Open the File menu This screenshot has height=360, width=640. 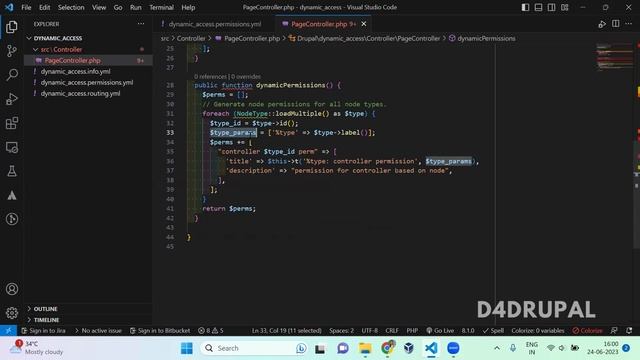click(26, 7)
